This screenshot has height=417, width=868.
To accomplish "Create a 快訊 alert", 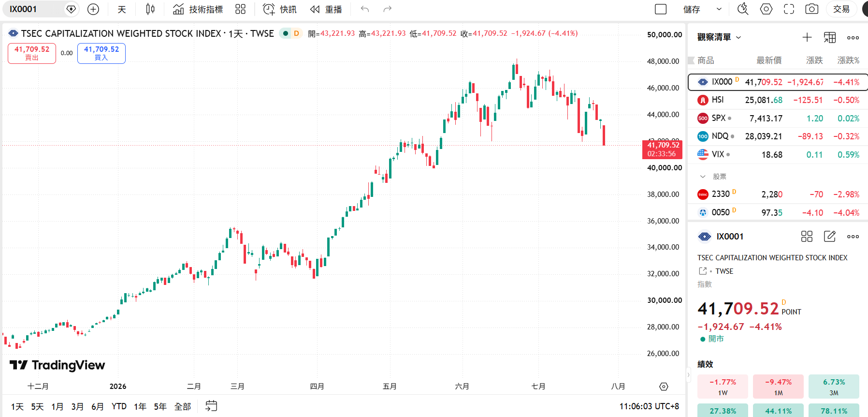I will coord(279,9).
